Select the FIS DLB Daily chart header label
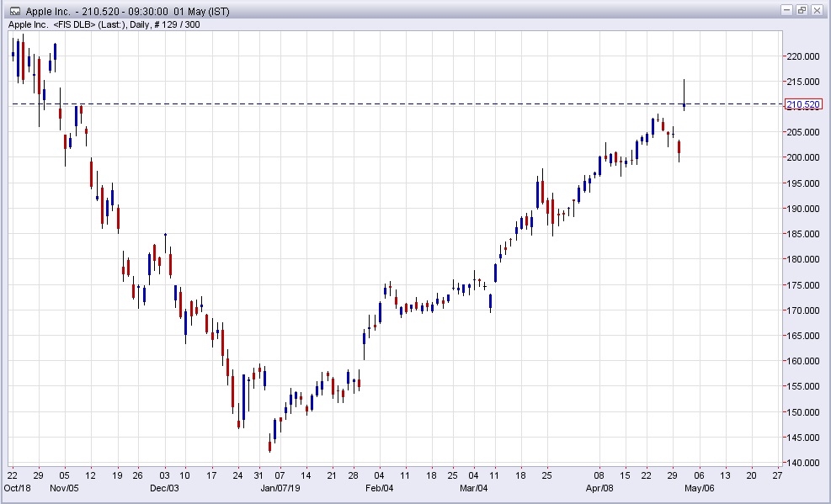The height and width of the screenshot is (504, 831). coord(104,24)
